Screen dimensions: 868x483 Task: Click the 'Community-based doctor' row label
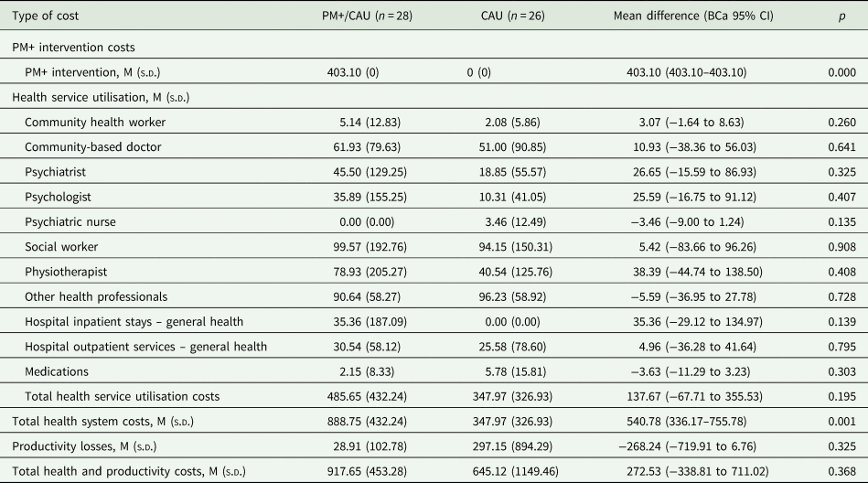coord(94,145)
